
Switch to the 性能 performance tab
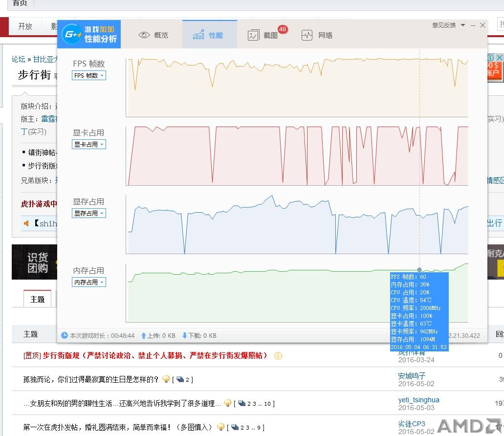(x=210, y=35)
